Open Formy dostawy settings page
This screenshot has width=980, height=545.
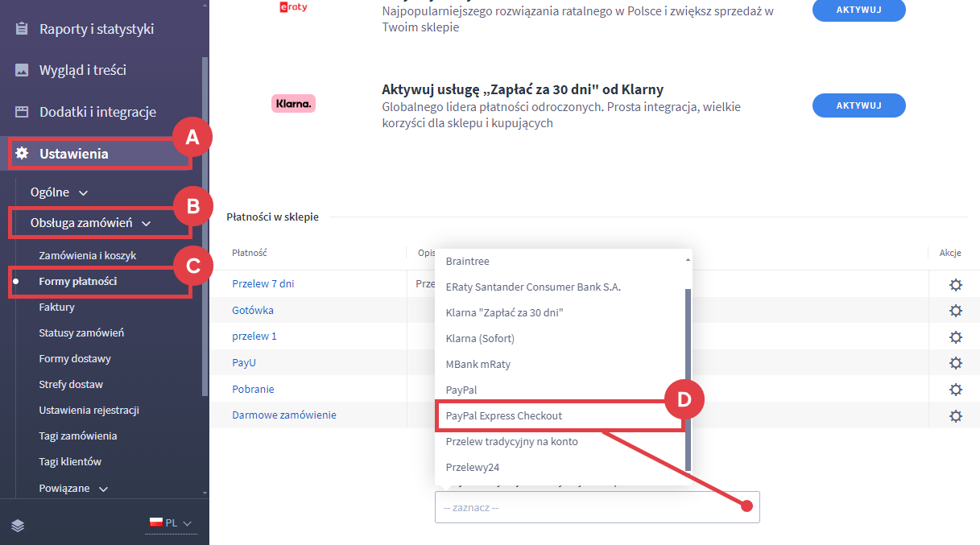tap(75, 358)
